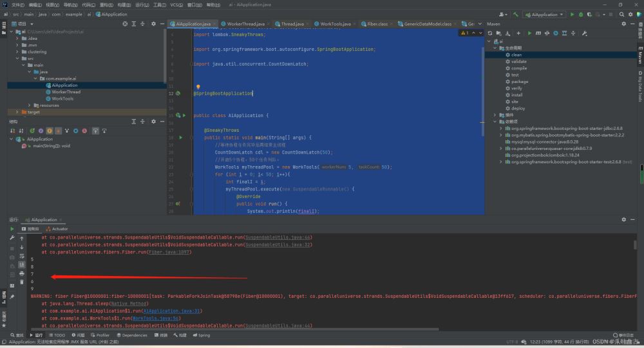Image resolution: width=644 pixels, height=348 pixels.
Task: Clear console with trash icon
Action: (22, 282)
